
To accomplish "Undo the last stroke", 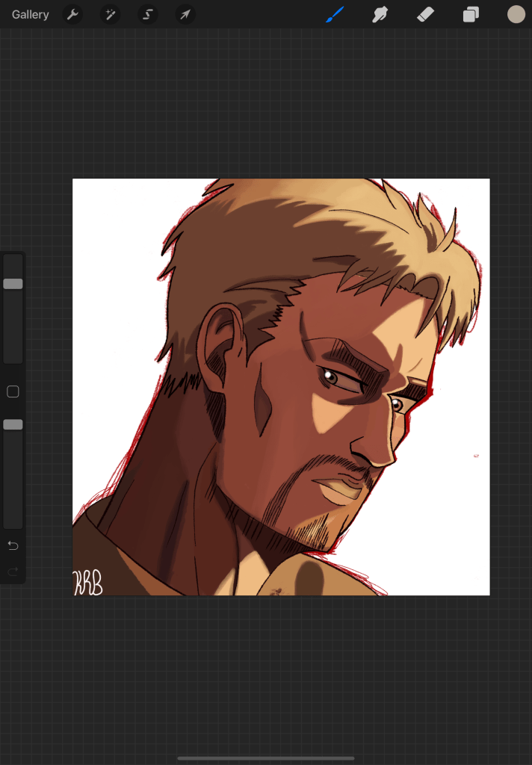I will [x=13, y=545].
